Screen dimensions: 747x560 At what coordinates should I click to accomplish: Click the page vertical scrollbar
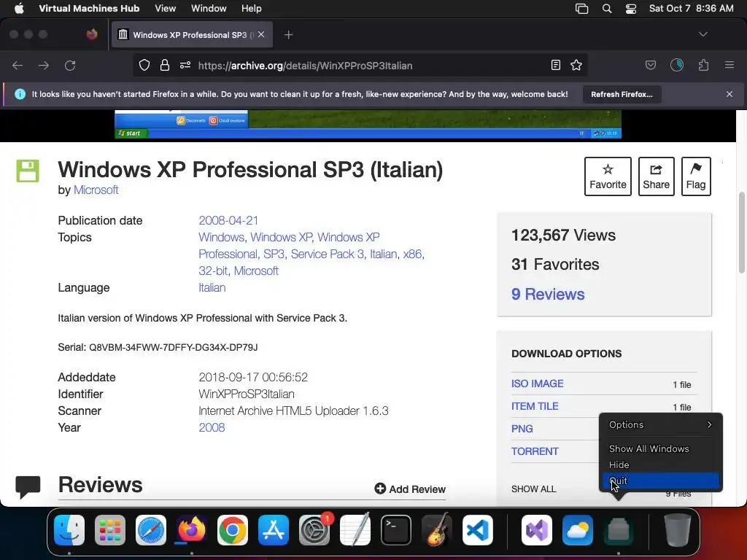point(741,233)
